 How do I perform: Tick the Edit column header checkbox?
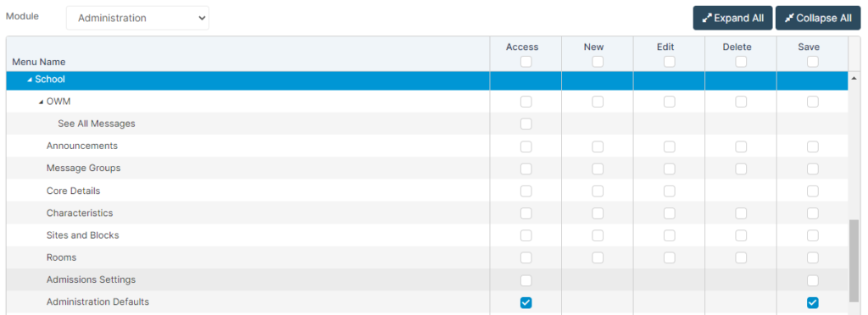[x=670, y=62]
